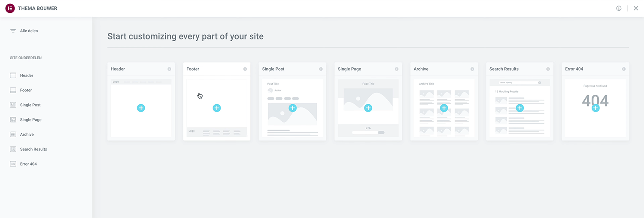Add a Search Results template

point(519,108)
